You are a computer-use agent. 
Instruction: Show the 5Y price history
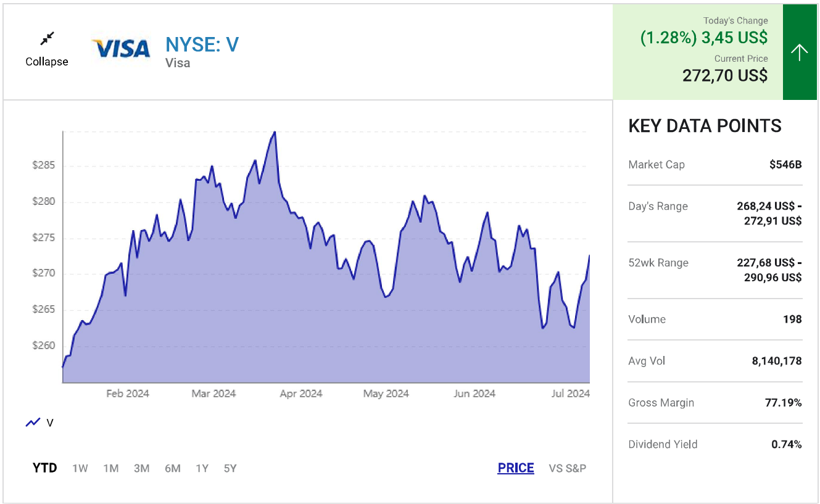tap(230, 468)
